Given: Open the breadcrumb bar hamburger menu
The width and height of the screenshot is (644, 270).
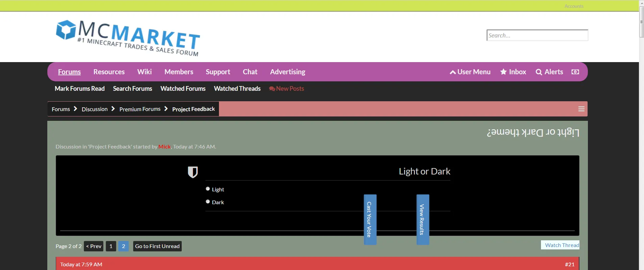Looking at the screenshot, I should point(581,109).
